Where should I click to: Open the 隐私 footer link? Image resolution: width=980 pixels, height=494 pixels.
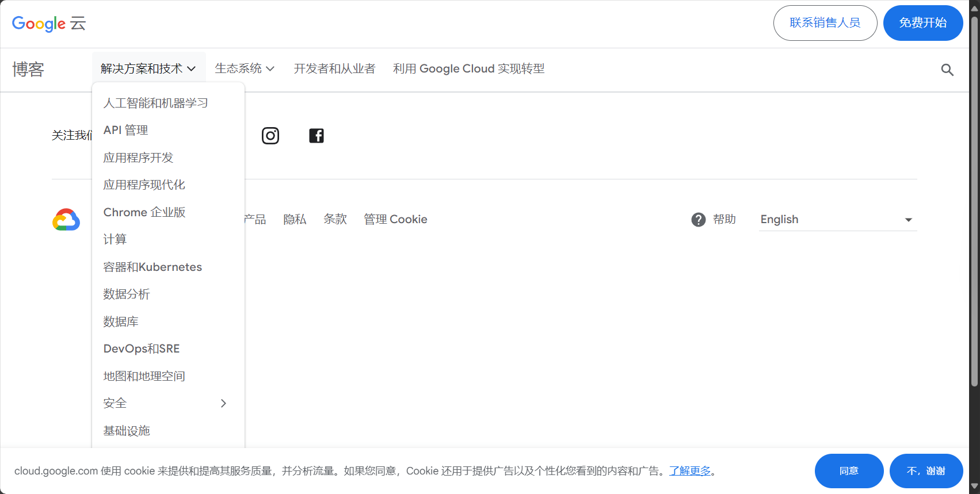coord(295,220)
